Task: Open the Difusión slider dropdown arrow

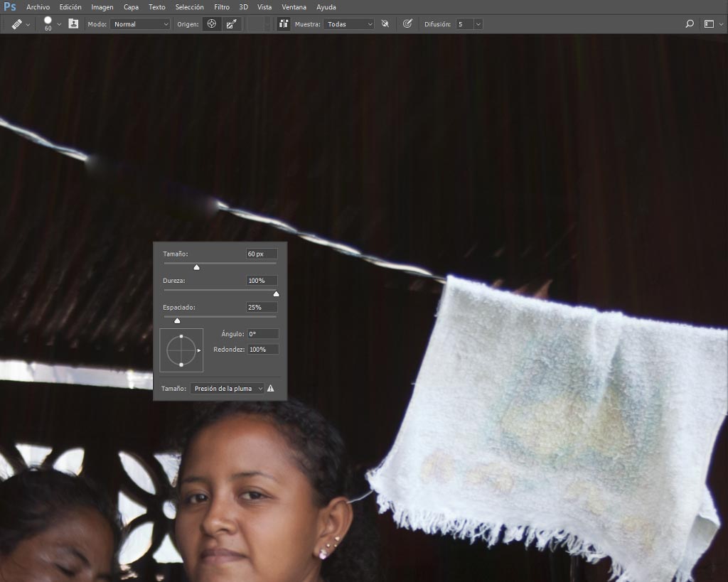Action: (478, 24)
